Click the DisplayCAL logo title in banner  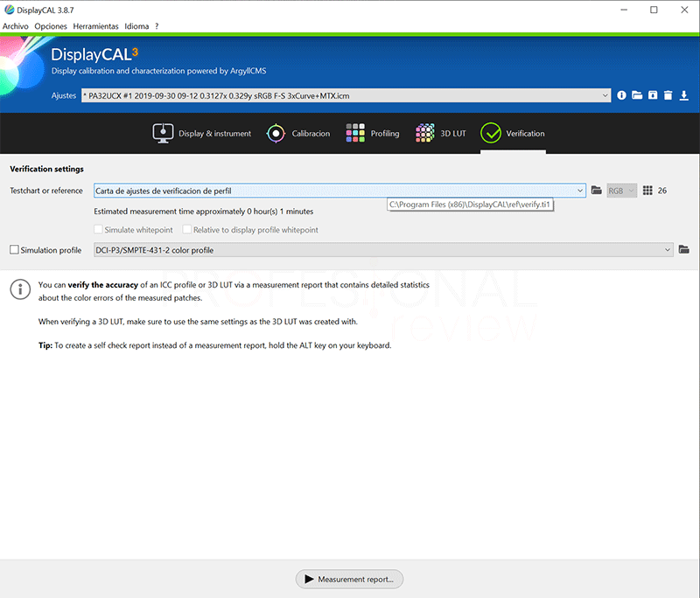94,54
